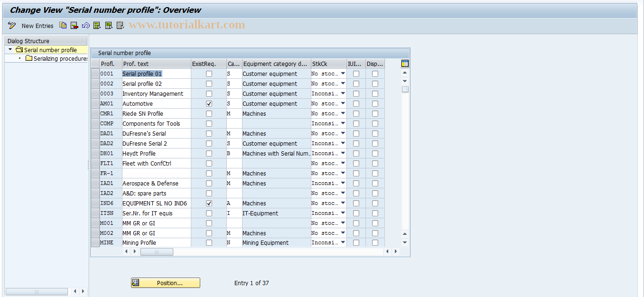Click the table scroll-up arrow
This screenshot has width=644, height=297.
405,73
